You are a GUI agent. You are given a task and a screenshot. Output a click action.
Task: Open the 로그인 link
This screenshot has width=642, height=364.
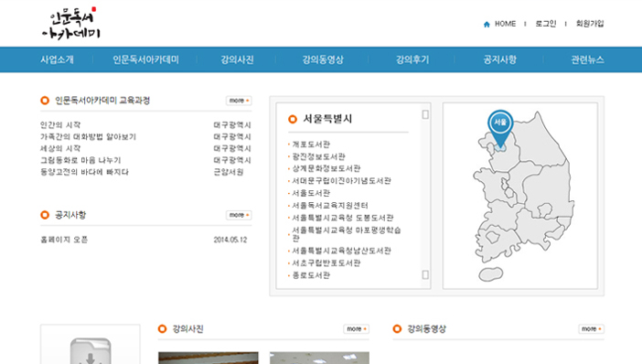point(545,24)
